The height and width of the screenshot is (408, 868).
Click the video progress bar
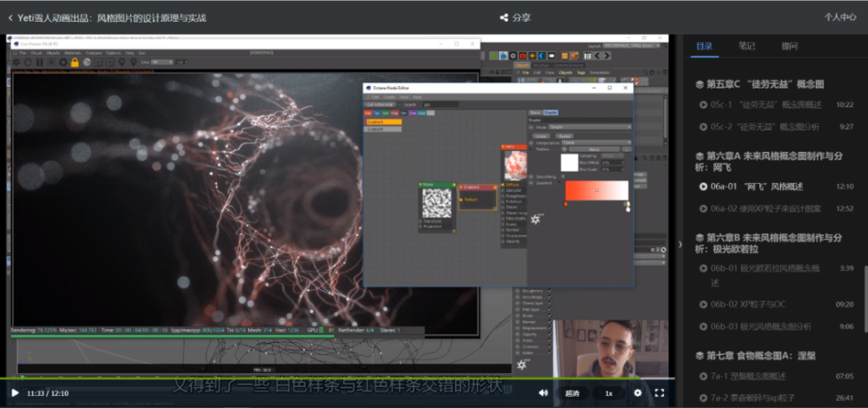338,378
